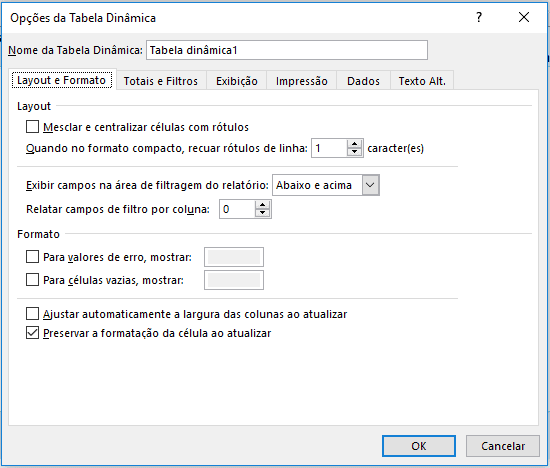
Task: Open the Abaixo e acima dropdown
Action: tap(370, 185)
